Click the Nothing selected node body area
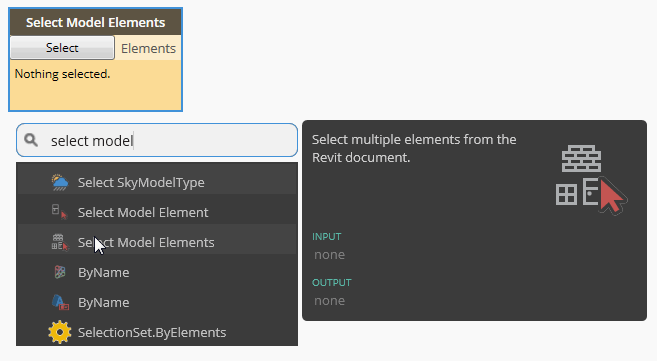 click(96, 85)
